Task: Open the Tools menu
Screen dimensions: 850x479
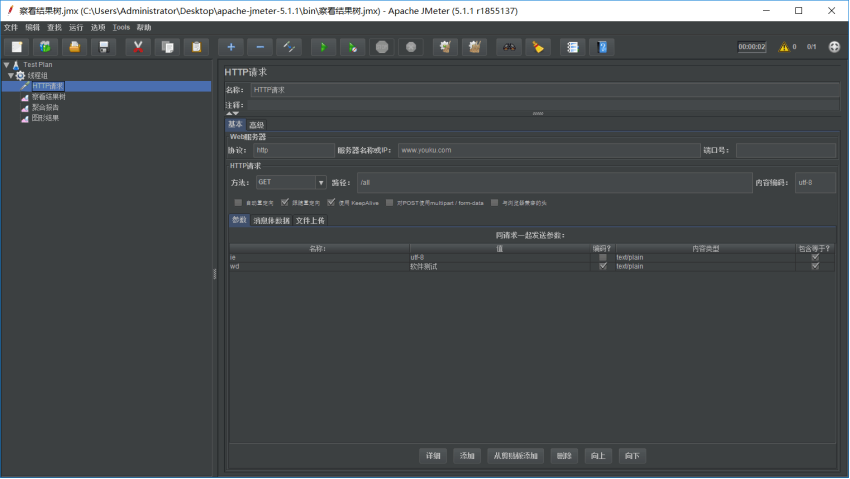Action: point(121,28)
